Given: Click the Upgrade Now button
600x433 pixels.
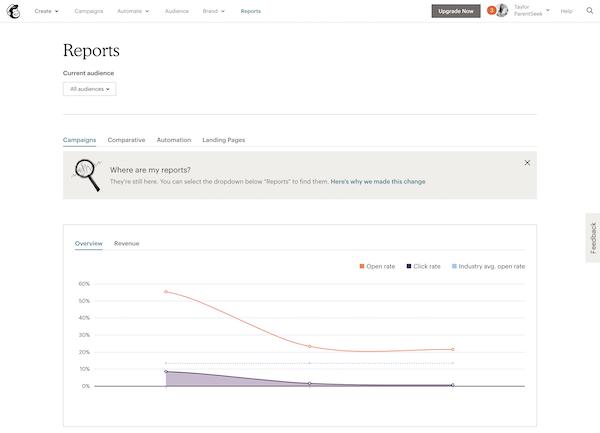Looking at the screenshot, I should pyautogui.click(x=455, y=11).
